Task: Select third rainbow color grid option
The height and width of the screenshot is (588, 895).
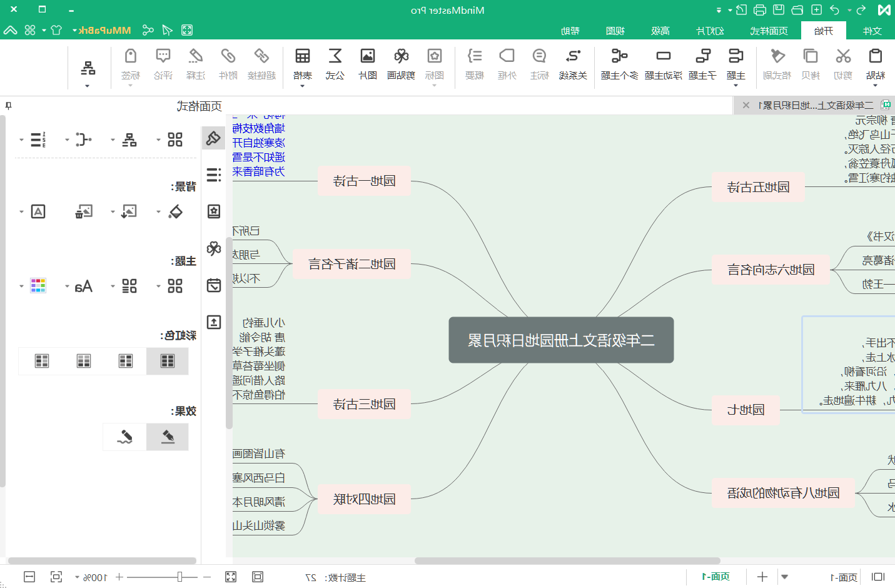Action: 84,361
